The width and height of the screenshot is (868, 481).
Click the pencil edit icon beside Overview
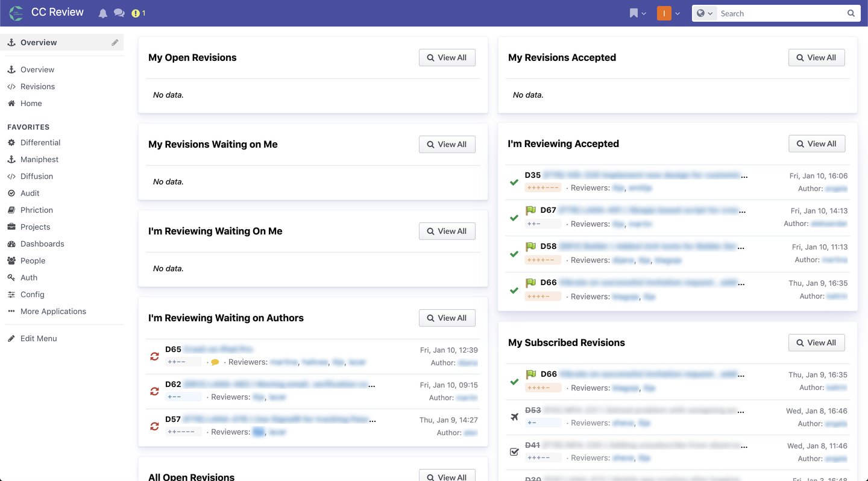click(x=115, y=42)
